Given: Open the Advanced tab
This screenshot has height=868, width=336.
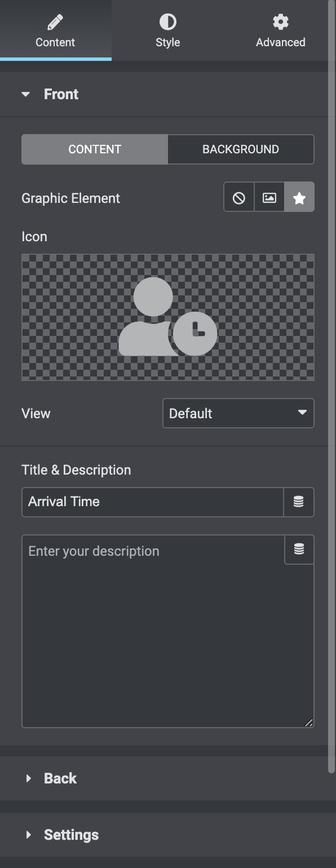Looking at the screenshot, I should point(280,30).
